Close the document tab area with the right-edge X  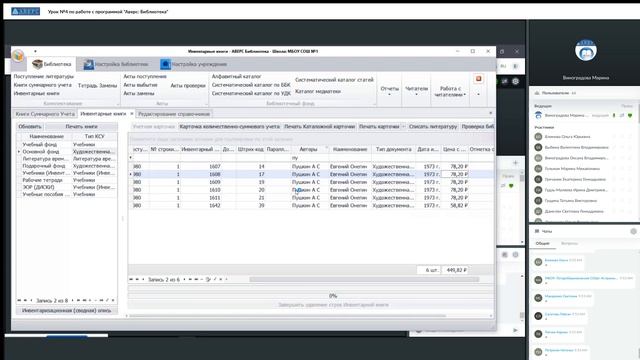pos(490,113)
